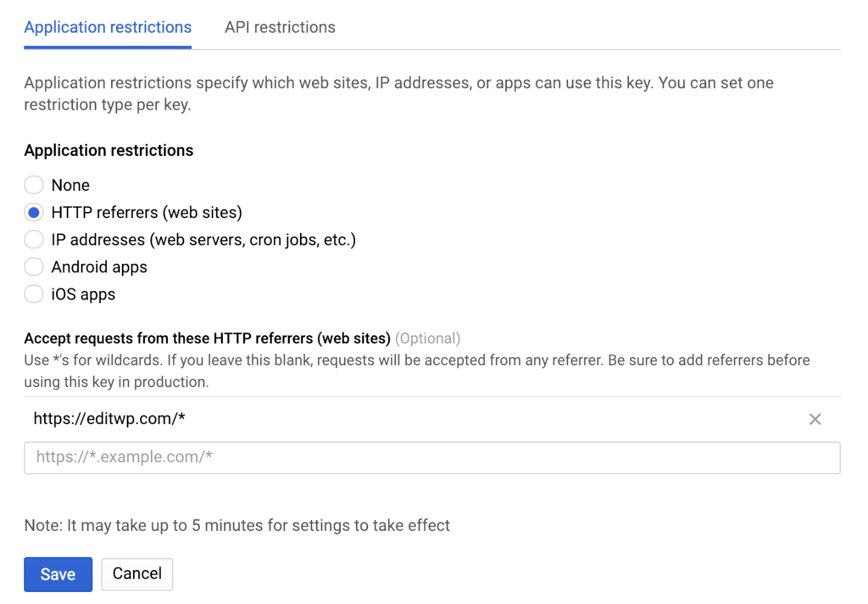Select "HTTP referrers (web sites)" restriction

coord(34,212)
